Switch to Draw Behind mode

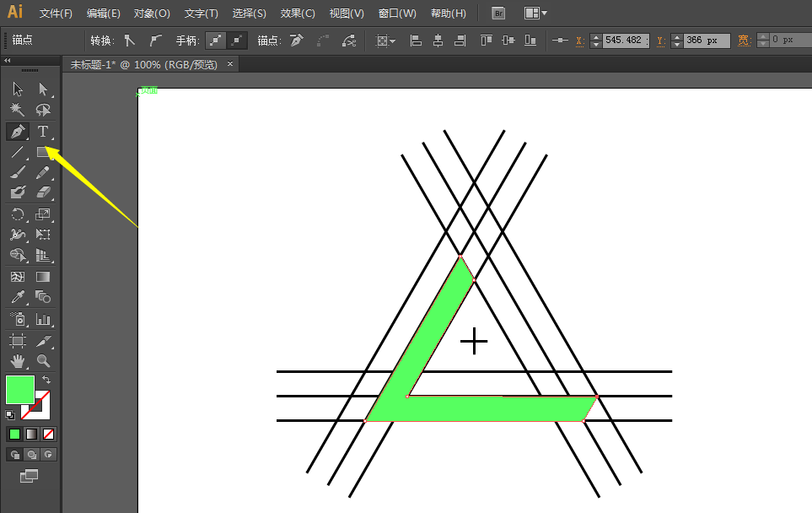point(31,455)
